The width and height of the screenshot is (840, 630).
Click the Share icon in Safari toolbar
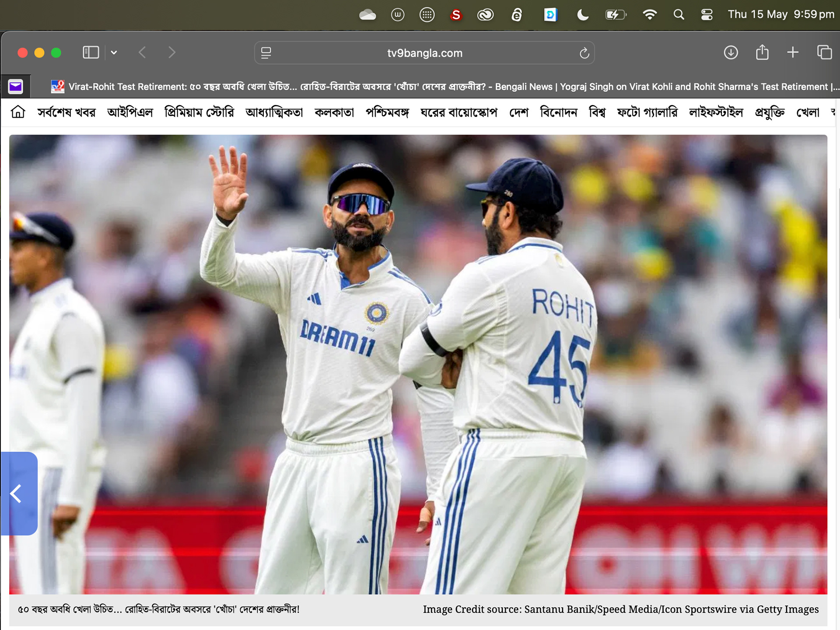[762, 52]
